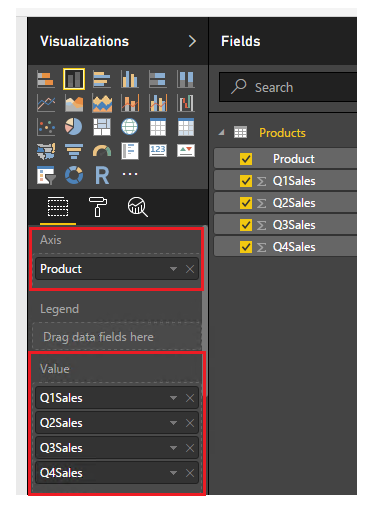The image size is (376, 512).
Task: Choose the funnel chart icon
Action: pos(74,151)
